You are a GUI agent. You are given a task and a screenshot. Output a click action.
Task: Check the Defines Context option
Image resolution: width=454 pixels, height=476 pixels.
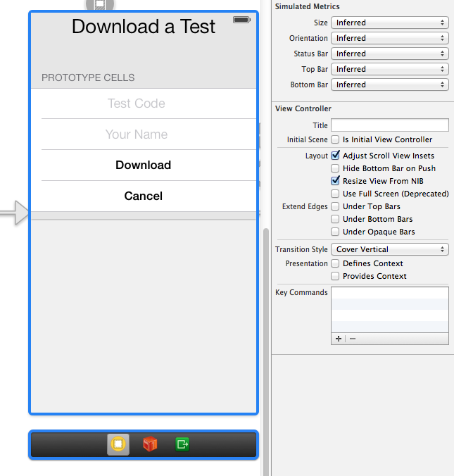tap(336, 263)
